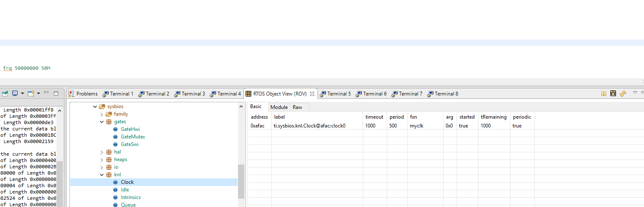Screen dimensions: 644x207
Task: Open the display console dropdown arrow
Action: (x=22, y=93)
